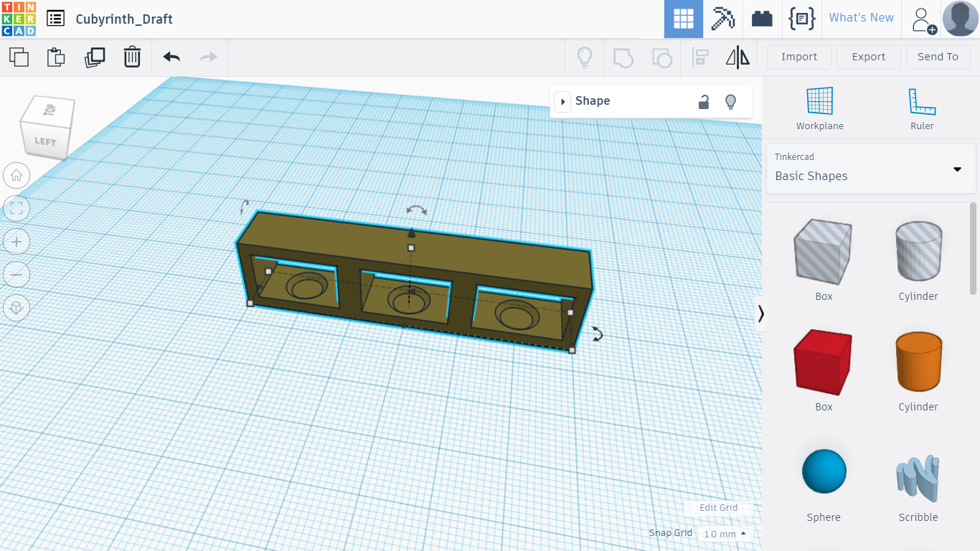The height and width of the screenshot is (551, 980).
Task: Click the top rotation arrow handle
Action: pyautogui.click(x=417, y=210)
